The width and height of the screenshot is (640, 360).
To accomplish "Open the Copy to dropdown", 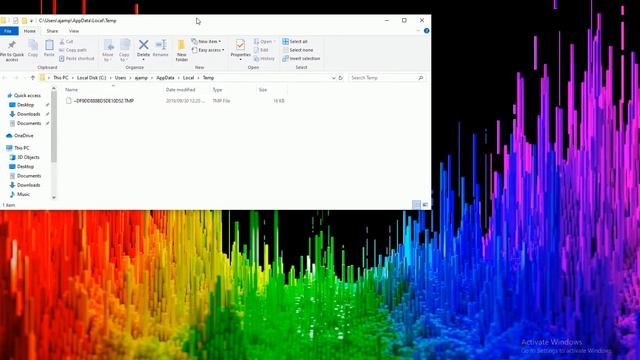I will coord(124,51).
